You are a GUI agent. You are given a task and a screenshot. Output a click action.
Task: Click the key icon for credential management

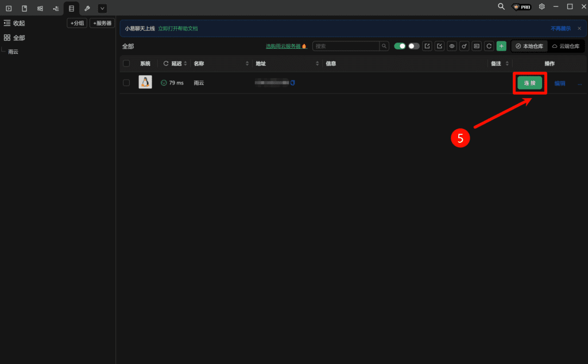465,46
